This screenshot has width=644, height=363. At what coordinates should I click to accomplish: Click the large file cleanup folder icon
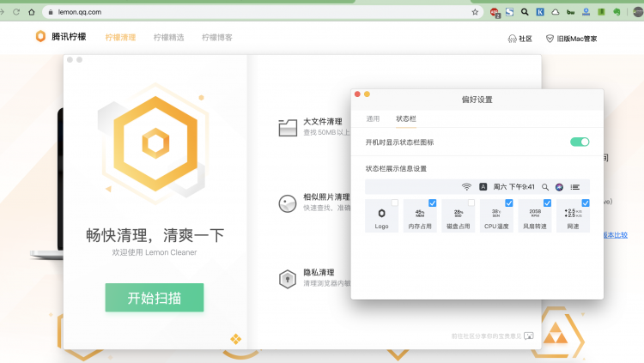tap(288, 127)
